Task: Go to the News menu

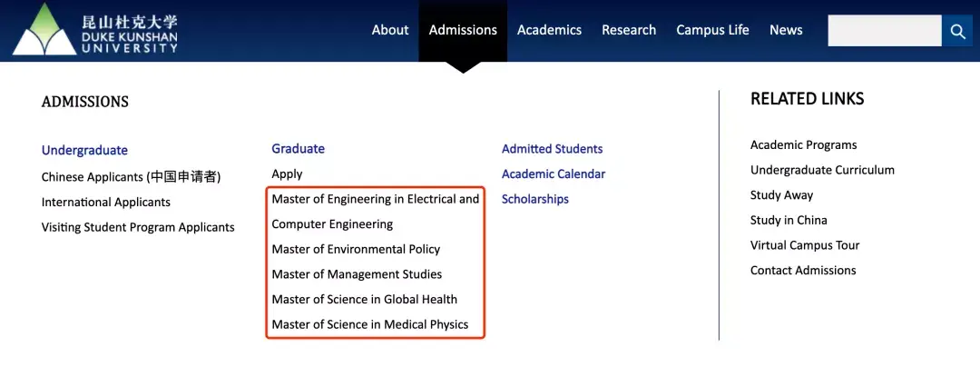Action: (786, 30)
